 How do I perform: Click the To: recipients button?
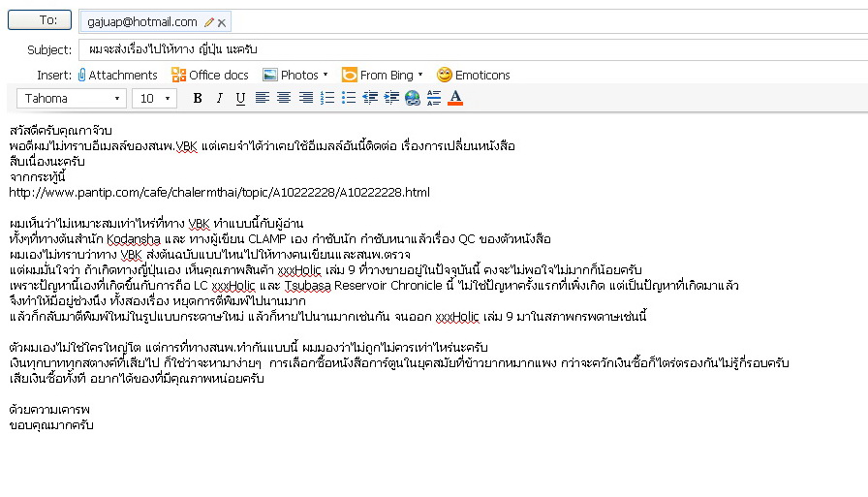[x=40, y=20]
